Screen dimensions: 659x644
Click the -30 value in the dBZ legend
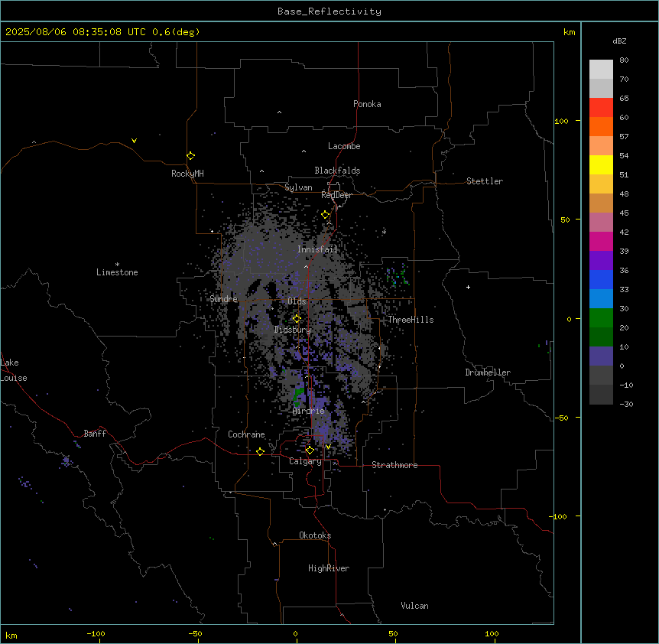point(626,404)
